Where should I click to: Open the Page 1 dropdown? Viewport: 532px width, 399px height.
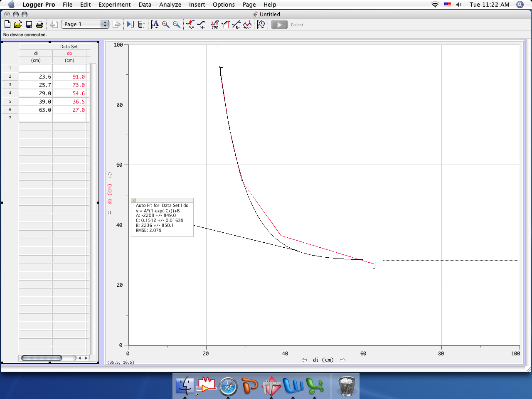coord(85,25)
